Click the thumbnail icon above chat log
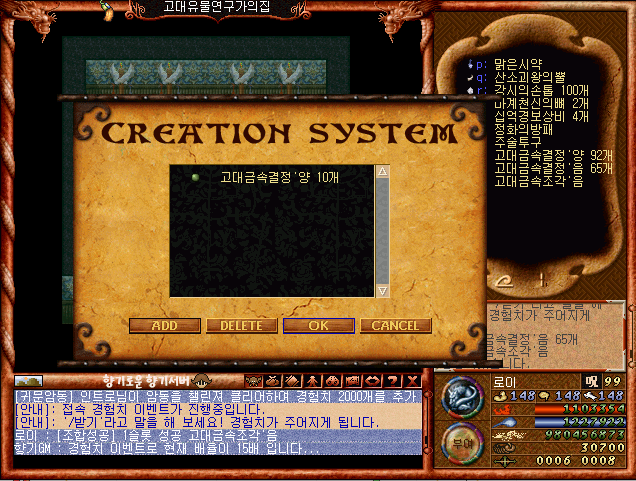 (x=28, y=381)
